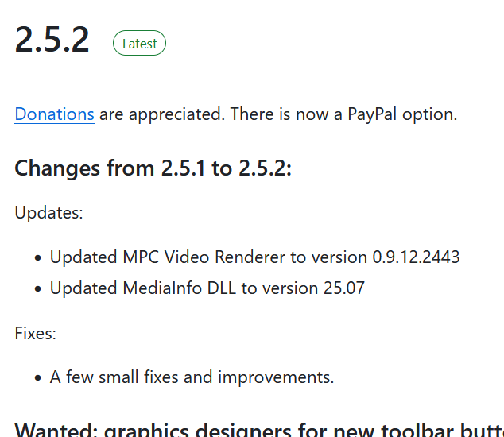Click the green Latest release badge

click(139, 43)
